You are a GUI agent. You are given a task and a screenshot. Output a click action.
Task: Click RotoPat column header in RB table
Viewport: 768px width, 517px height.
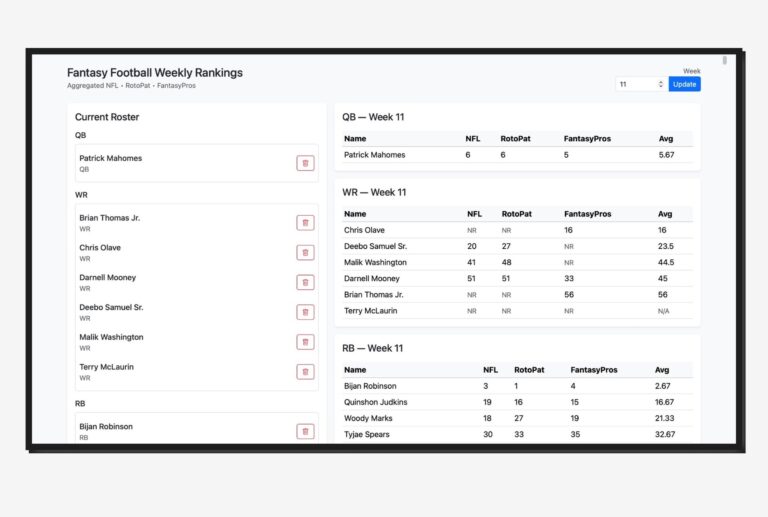pos(528,370)
